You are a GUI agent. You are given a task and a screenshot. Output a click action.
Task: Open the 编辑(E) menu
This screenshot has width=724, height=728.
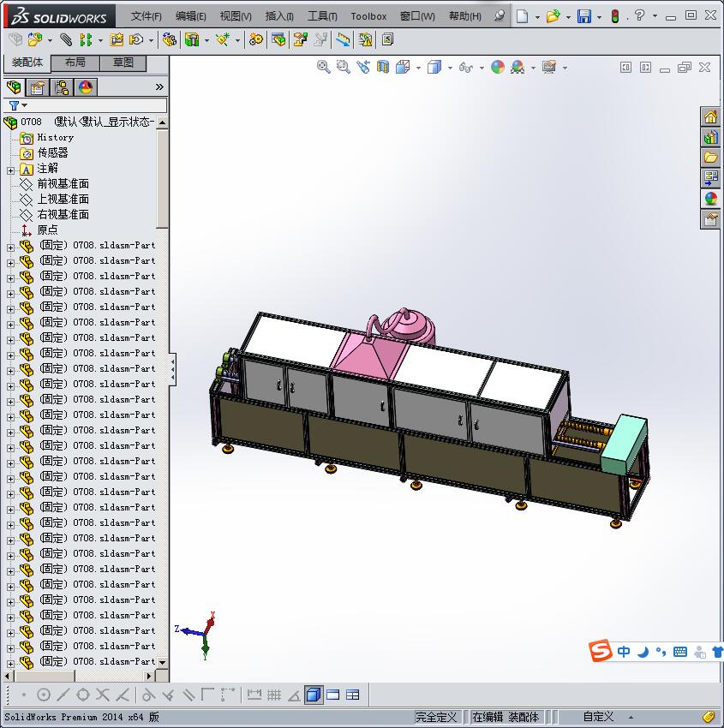190,16
